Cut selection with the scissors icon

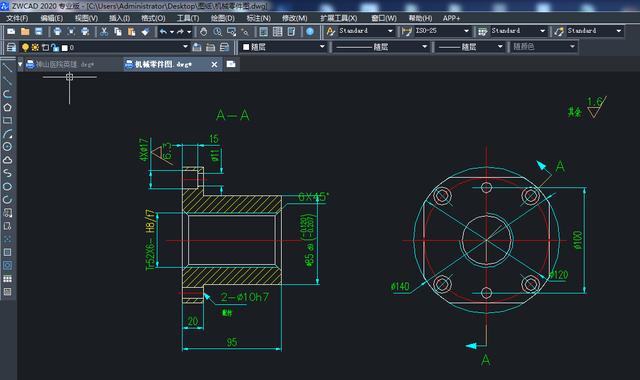(x=104, y=31)
